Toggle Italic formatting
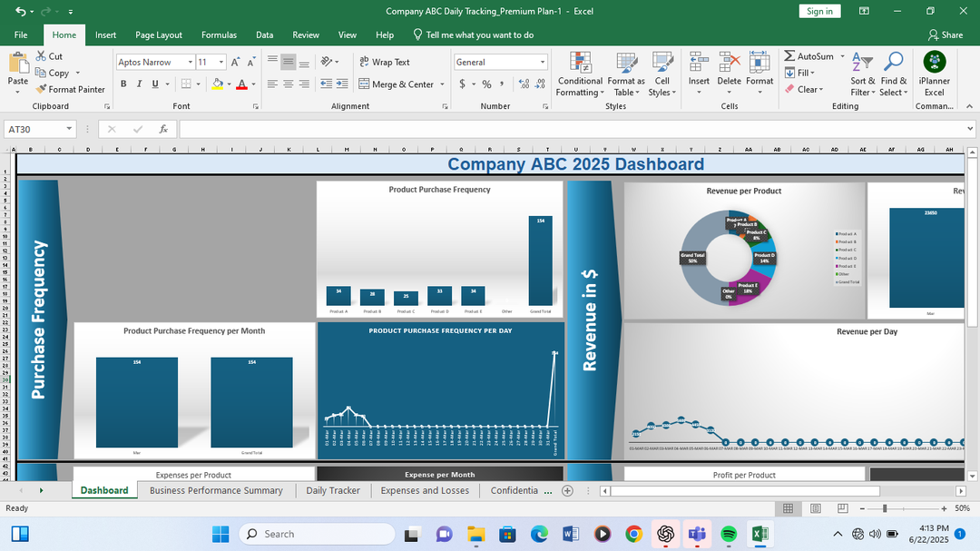Viewport: 980px width, 551px height. coord(139,84)
